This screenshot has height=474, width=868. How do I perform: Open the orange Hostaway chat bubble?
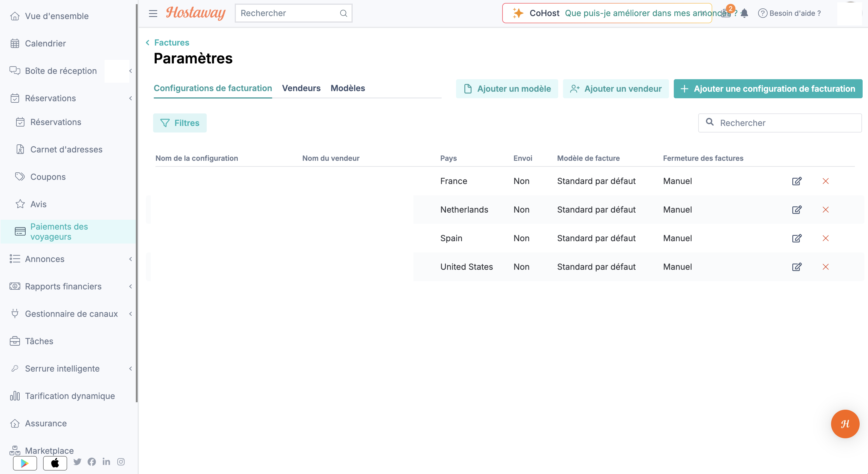[x=845, y=424]
